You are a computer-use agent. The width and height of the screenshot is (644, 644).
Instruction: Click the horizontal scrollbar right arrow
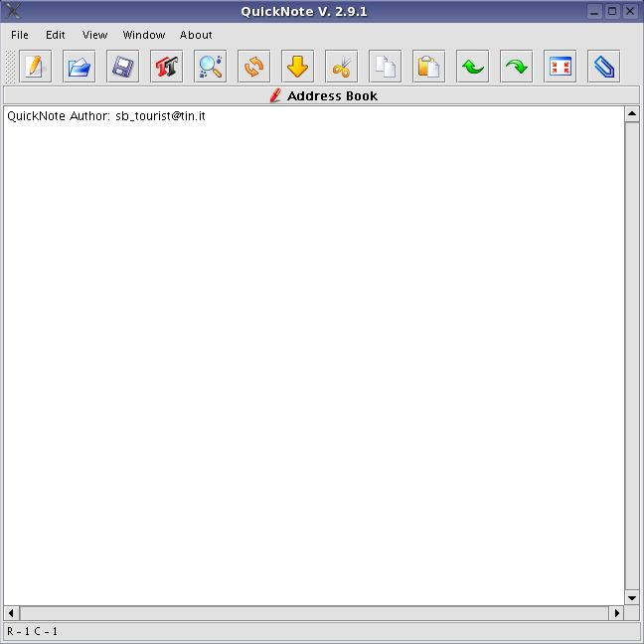pos(616,613)
